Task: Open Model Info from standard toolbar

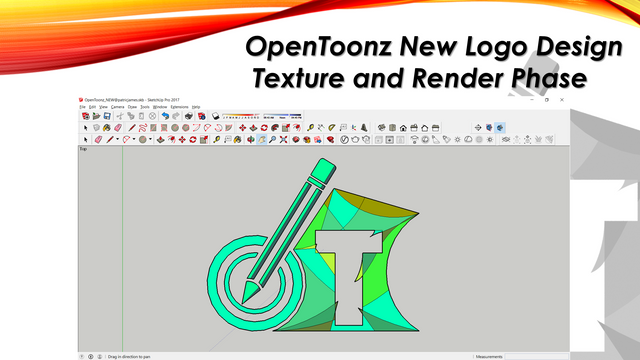Action: pos(202,116)
